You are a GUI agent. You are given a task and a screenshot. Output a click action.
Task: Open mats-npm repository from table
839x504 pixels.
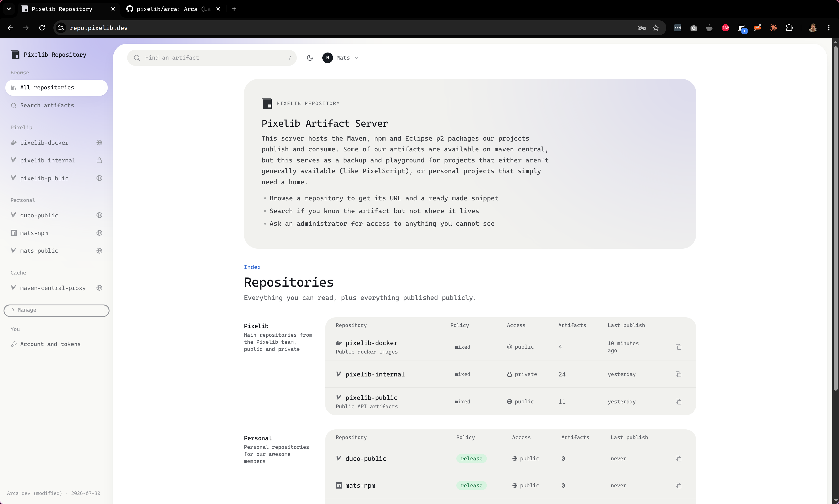(360, 486)
